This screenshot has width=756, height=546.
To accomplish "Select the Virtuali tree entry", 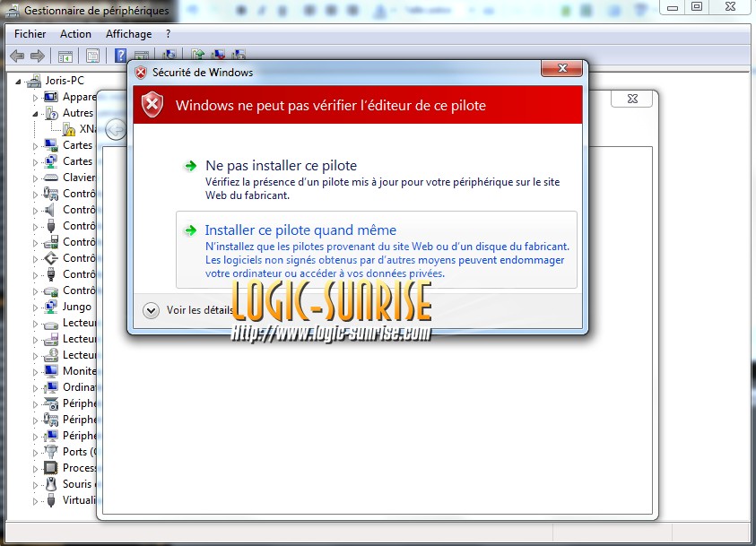I will pos(79,500).
